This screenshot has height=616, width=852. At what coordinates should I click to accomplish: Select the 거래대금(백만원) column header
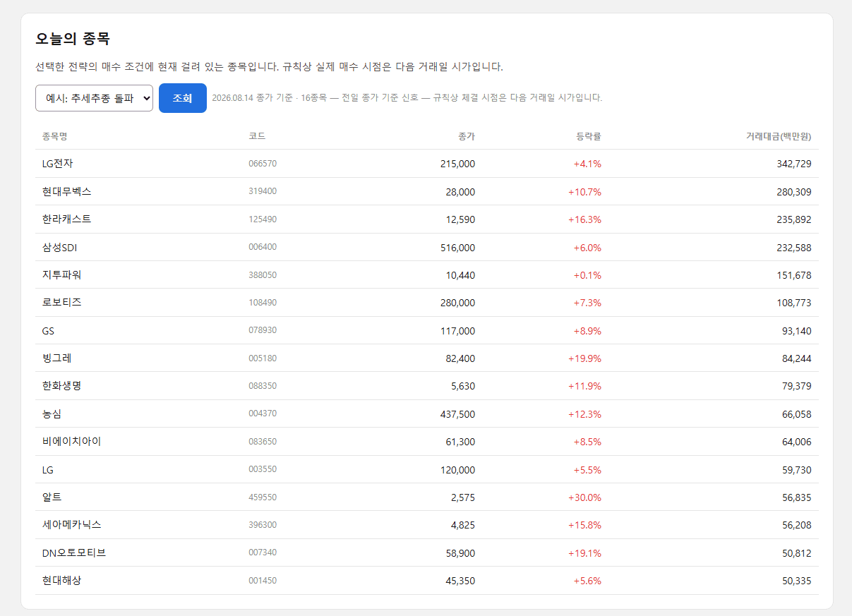779,136
